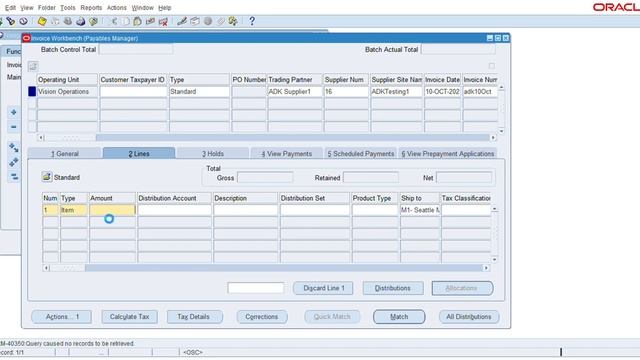Toggle the checkbox below Batch Actual Total
The width and height of the screenshot is (640, 360).
[x=491, y=66]
